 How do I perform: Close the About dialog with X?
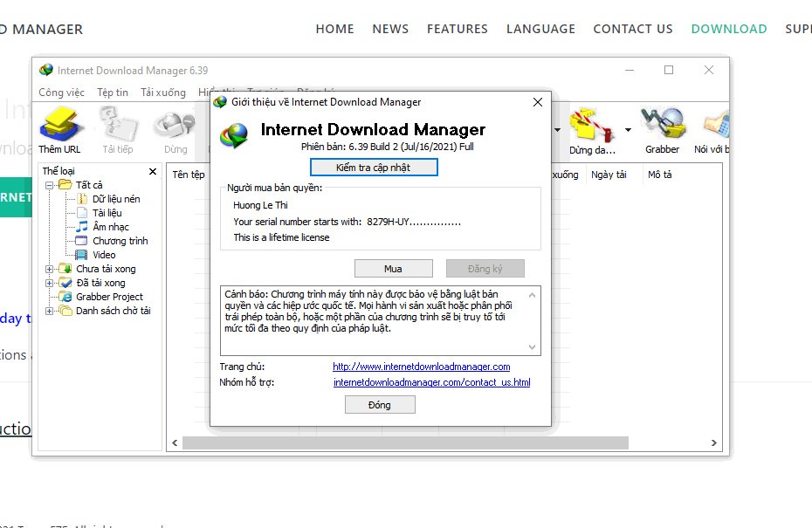pyautogui.click(x=538, y=102)
